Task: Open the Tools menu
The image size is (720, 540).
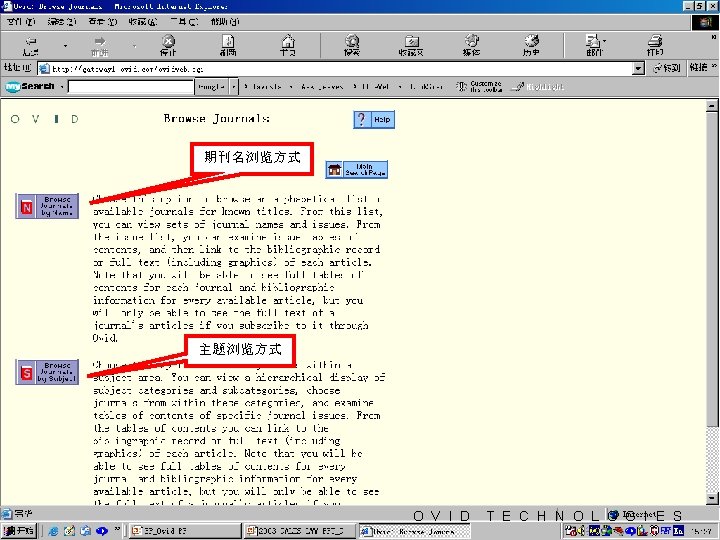Action: click(184, 22)
